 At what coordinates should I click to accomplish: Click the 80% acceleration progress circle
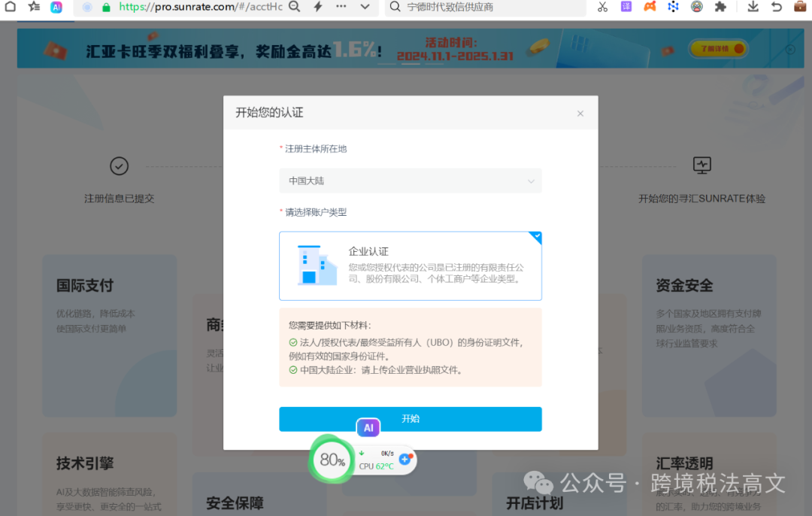331,459
